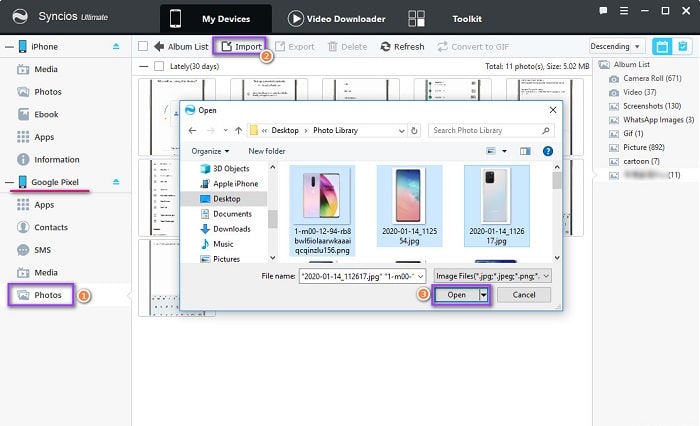Switch to Video Downloader tab

(x=337, y=19)
